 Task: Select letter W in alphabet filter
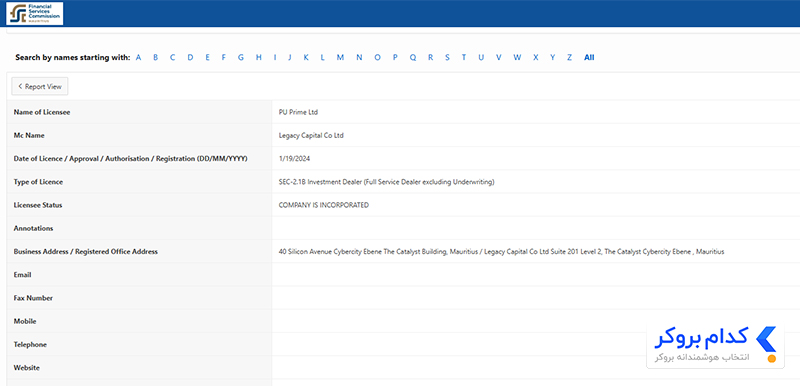click(x=517, y=58)
